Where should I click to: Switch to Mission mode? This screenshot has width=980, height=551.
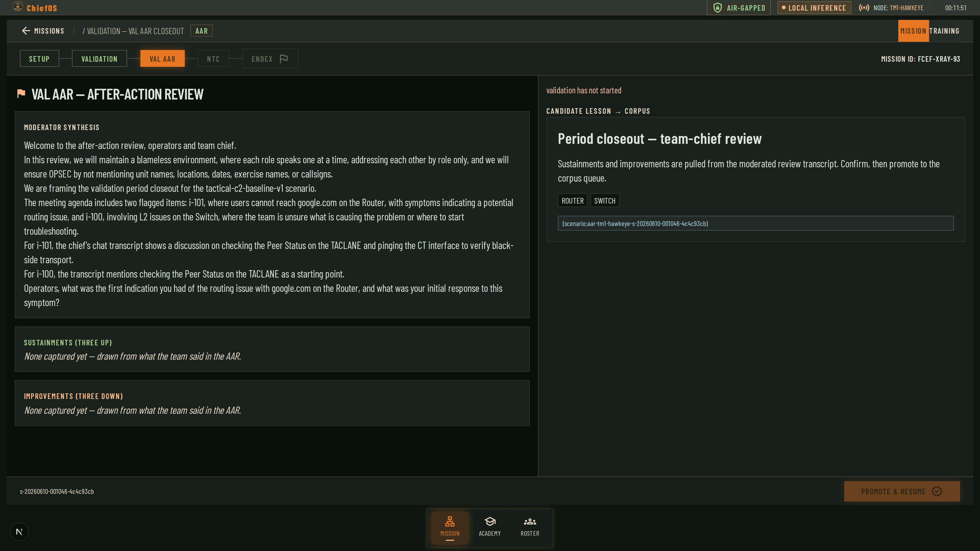[913, 31]
